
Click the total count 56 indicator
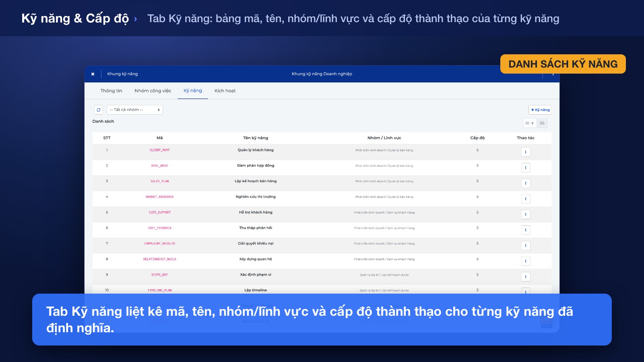pos(542,123)
